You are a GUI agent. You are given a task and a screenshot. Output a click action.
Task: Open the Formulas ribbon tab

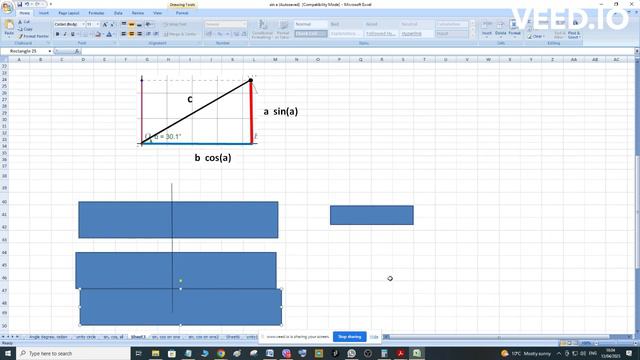pyautogui.click(x=96, y=13)
